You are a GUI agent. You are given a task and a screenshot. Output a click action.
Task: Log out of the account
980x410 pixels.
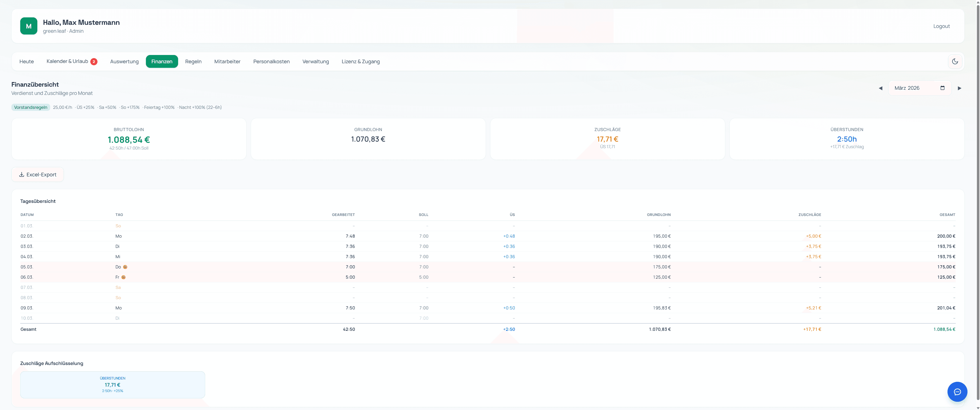941,26
